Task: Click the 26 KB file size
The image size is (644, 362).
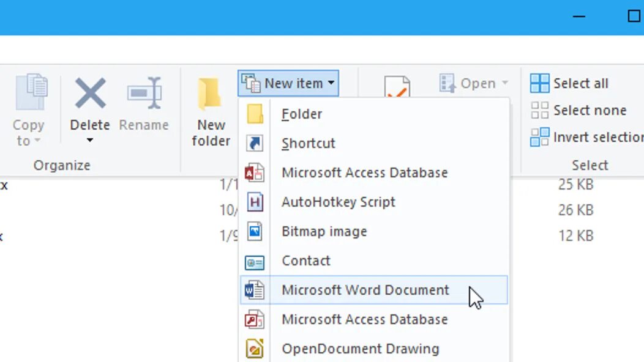Action: (576, 210)
